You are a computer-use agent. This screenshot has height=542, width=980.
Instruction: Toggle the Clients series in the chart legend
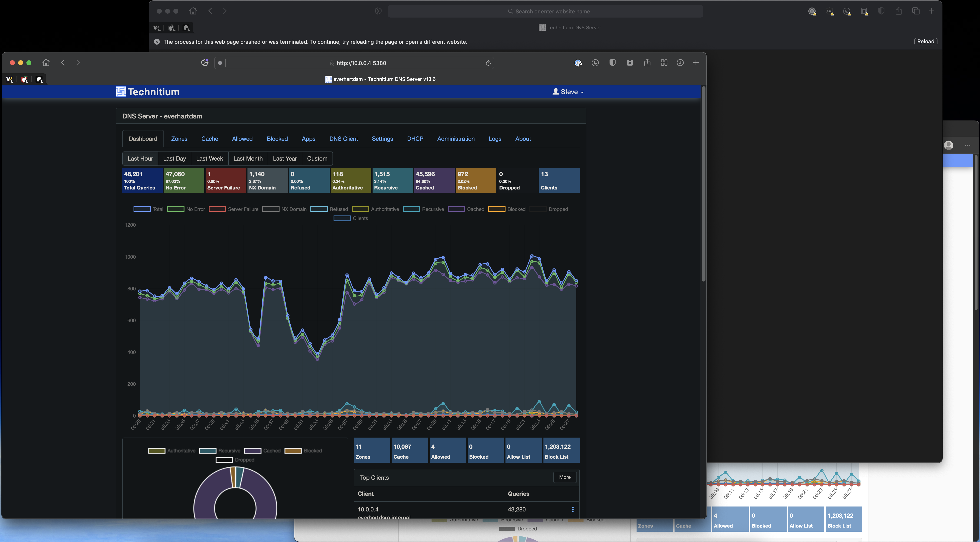pos(342,218)
